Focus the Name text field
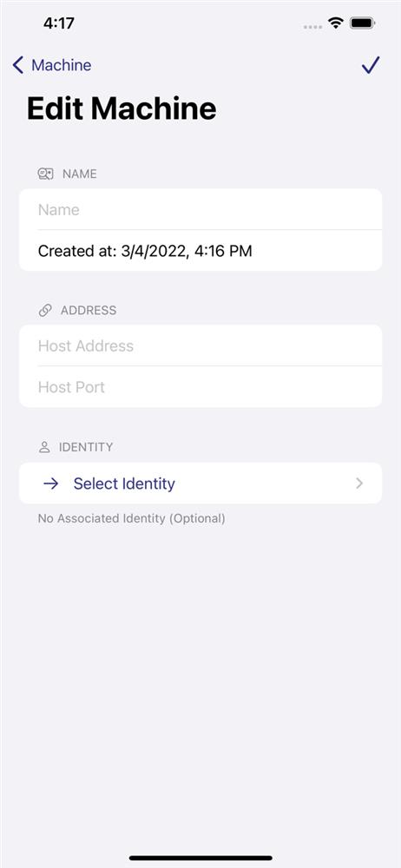Screen dimensions: 401x868 click(200, 210)
